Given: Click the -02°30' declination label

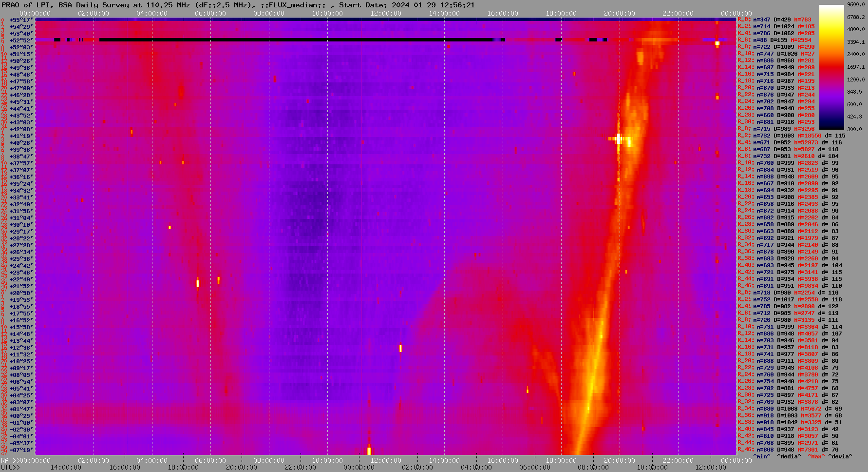Looking at the screenshot, I should click(x=21, y=430).
